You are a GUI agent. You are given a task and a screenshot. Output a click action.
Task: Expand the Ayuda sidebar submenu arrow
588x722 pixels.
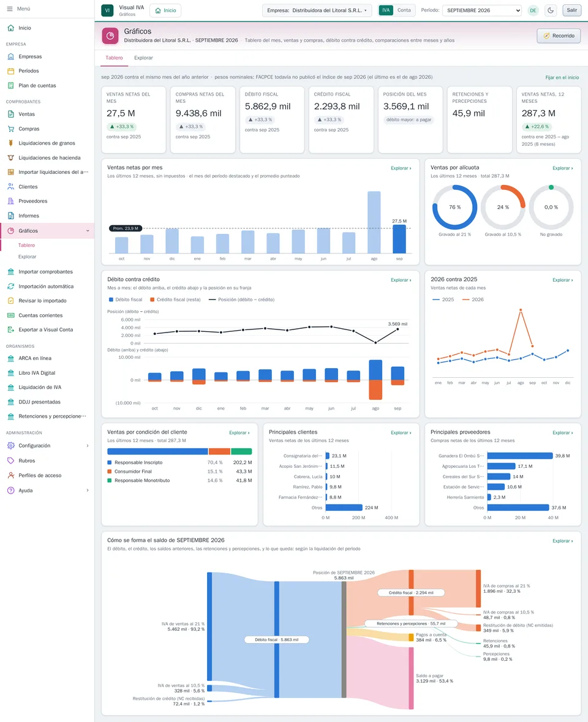[88, 491]
